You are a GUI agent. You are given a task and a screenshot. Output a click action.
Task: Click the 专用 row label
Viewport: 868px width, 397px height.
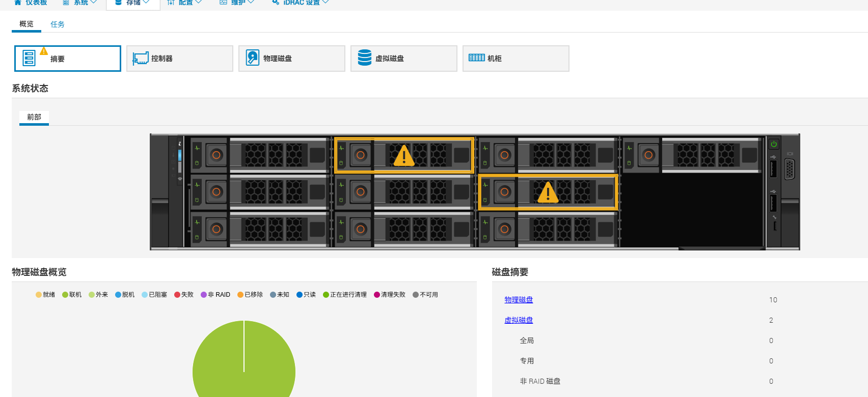point(527,361)
